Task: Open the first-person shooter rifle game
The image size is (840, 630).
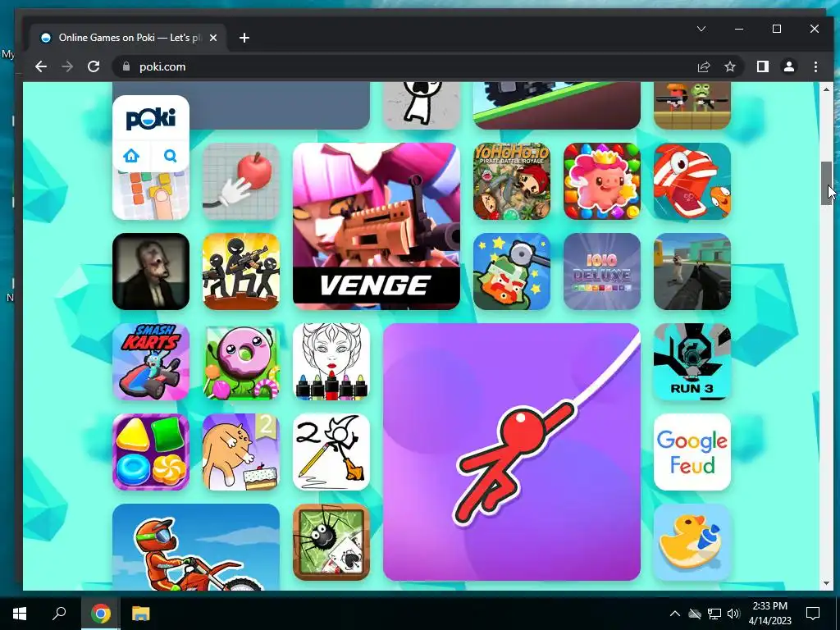Action: [x=692, y=271]
